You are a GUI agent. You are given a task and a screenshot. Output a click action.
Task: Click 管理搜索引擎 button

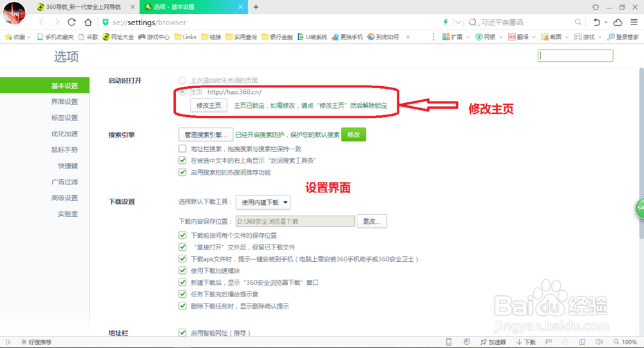[206, 134]
